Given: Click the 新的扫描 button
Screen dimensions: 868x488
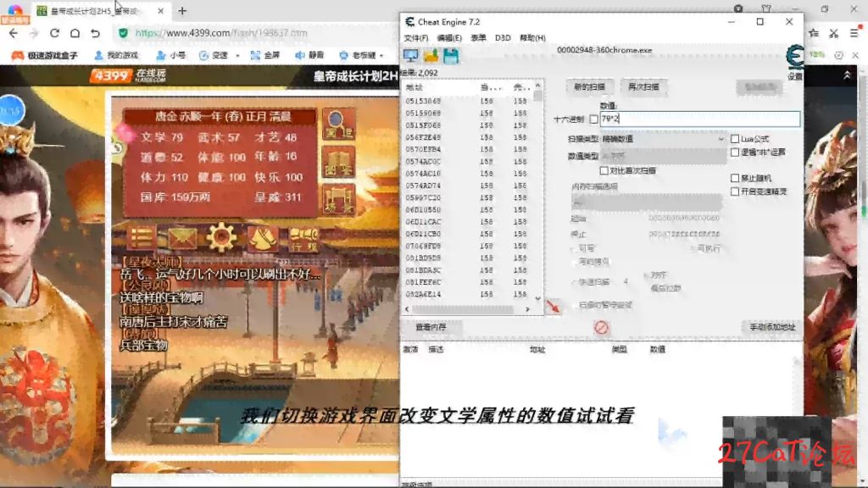Looking at the screenshot, I should 589,87.
